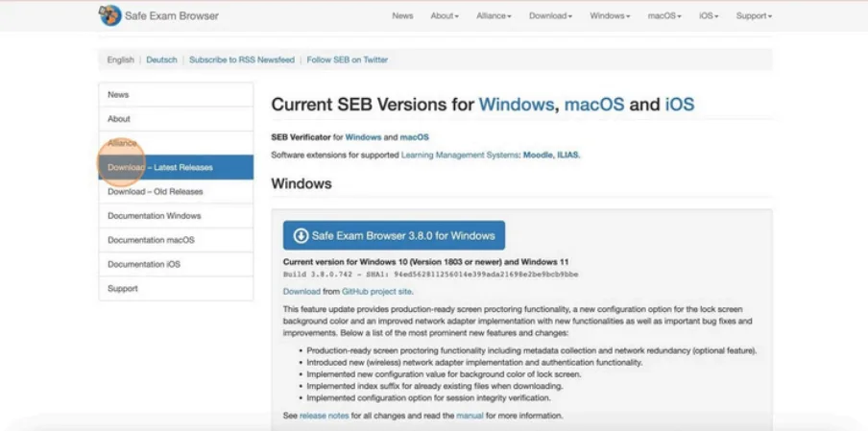Click Safe Exam Browser 3.8.0 for Windows button
This screenshot has width=868, height=431.
click(394, 236)
